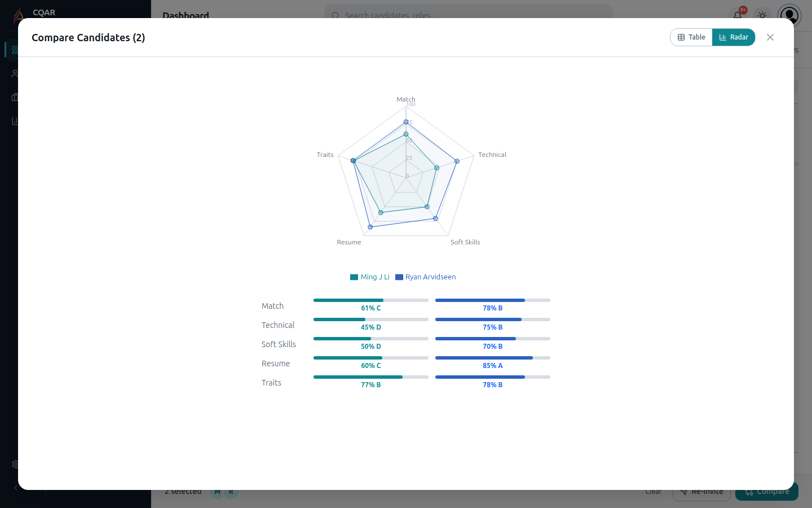Click the Technical row label in score list
Viewport: 812px width, 508px height.
tap(278, 325)
